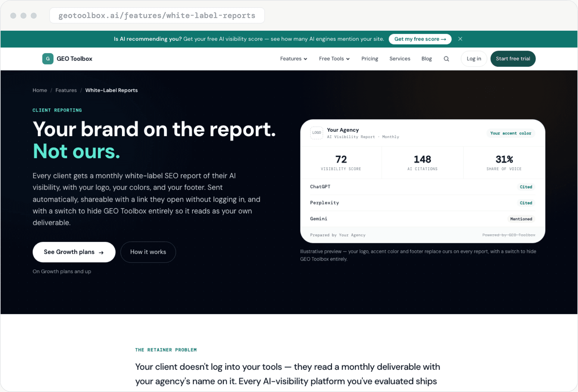Image resolution: width=578 pixels, height=392 pixels.
Task: Open the Pricing page
Action: tap(370, 59)
